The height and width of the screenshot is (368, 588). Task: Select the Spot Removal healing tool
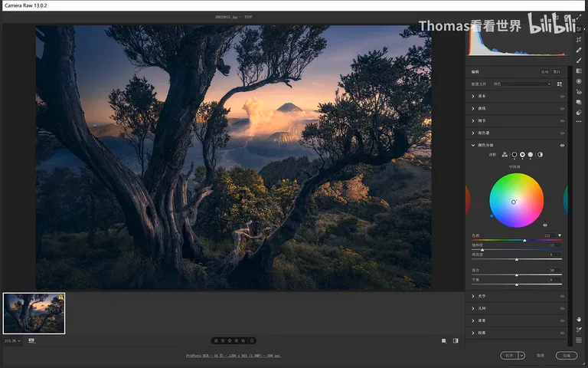(x=579, y=50)
